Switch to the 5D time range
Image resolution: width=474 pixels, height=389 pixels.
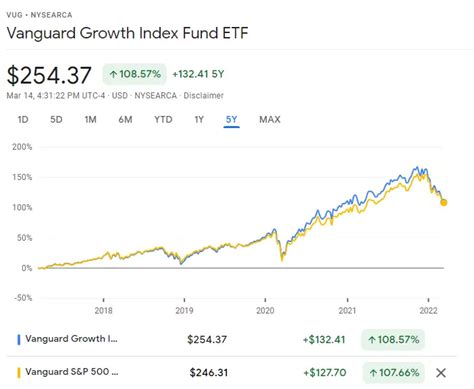click(x=56, y=119)
